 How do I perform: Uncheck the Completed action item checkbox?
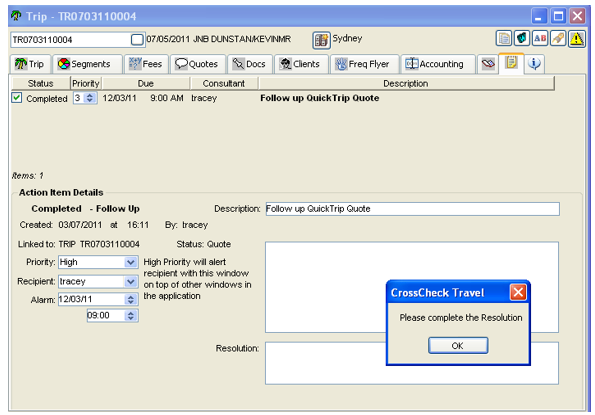pos(16,98)
